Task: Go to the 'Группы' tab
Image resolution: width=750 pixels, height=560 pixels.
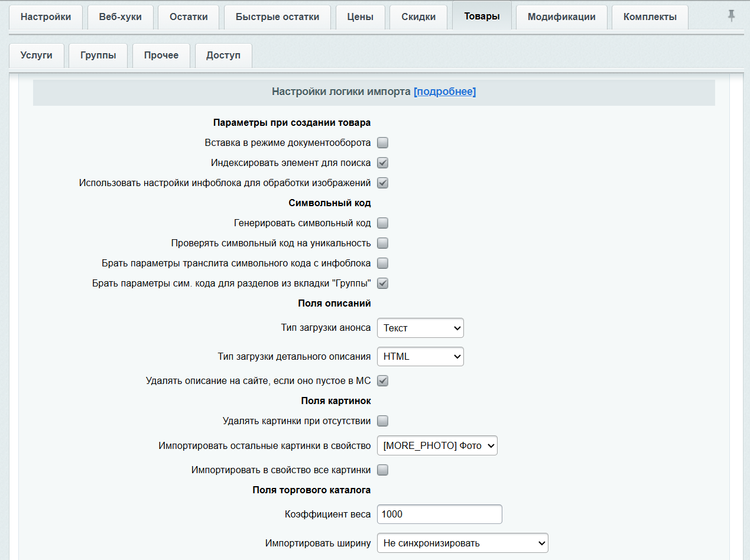Action: click(98, 56)
